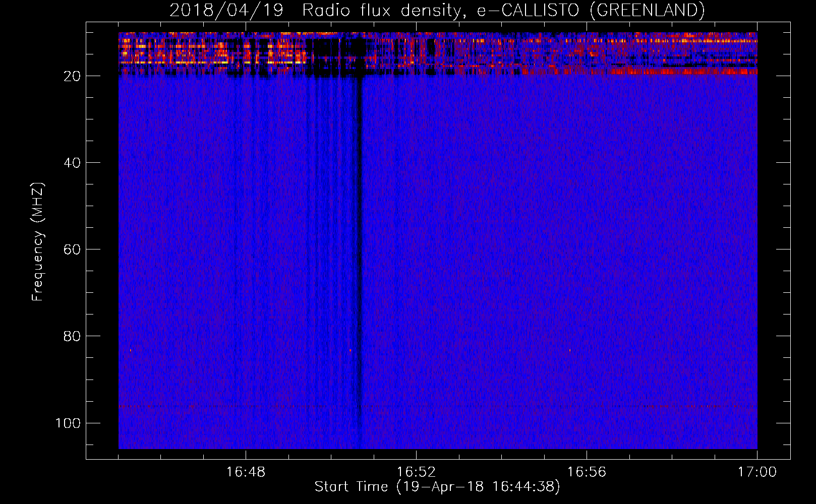Viewport: 816px width, 504px height.
Task: Select the '(GREENLAND)' station label in the title
Action: (x=647, y=10)
